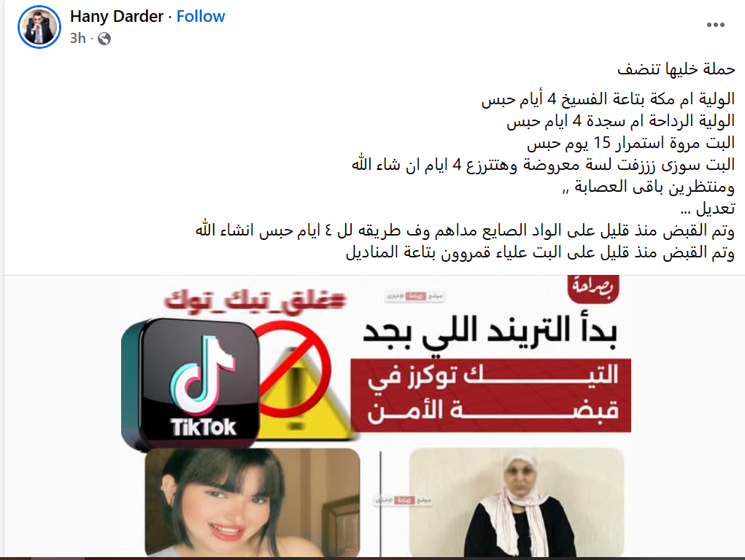Click the watermark between the two photos
Image resolution: width=745 pixels, height=560 pixels.
point(403,500)
